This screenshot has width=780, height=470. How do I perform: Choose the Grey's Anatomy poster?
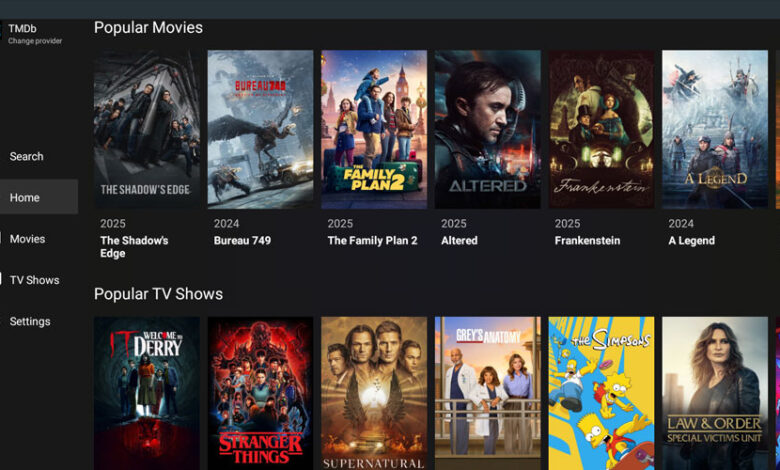coord(488,393)
